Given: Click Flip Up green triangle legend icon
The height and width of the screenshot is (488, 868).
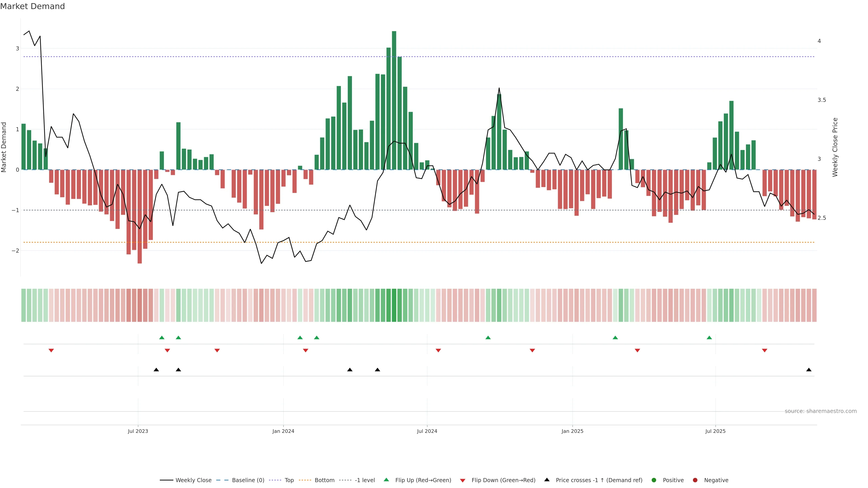Looking at the screenshot, I should click(387, 480).
